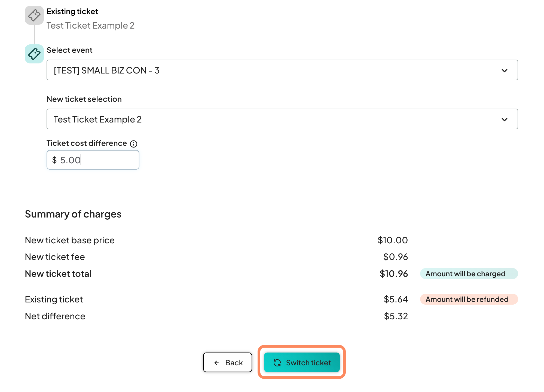Screen dimensions: 544x392
Task: Click the refresh icon in Switch ticket button
Action: coord(277,363)
